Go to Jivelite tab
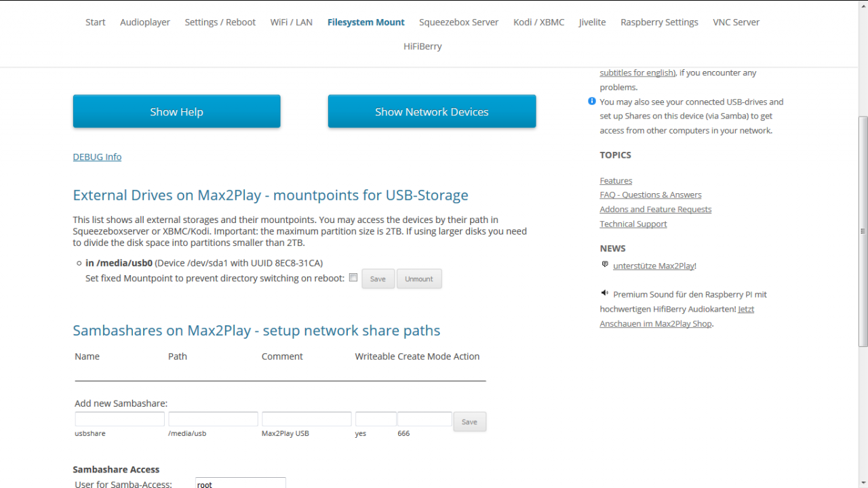The height and width of the screenshot is (488, 868). pyautogui.click(x=592, y=22)
